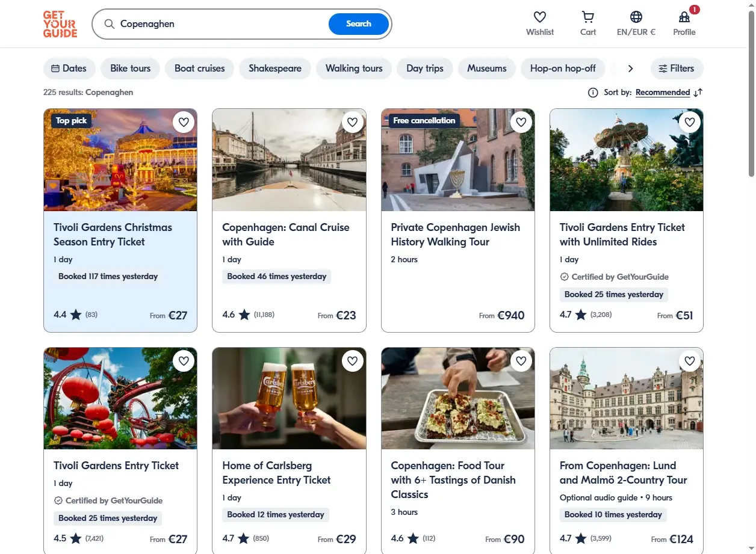Screen dimensions: 756x554
Task: Click 'Optional audio guide • 9 hours' text
Action: [x=616, y=498]
